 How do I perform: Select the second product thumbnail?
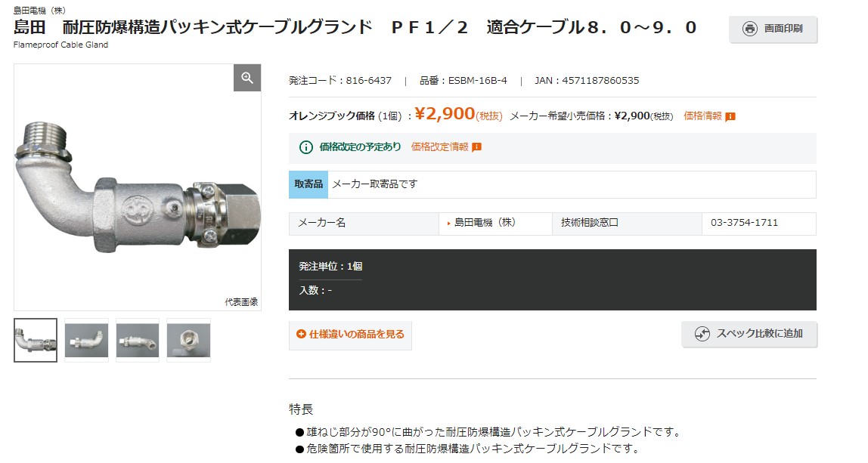coord(86,340)
